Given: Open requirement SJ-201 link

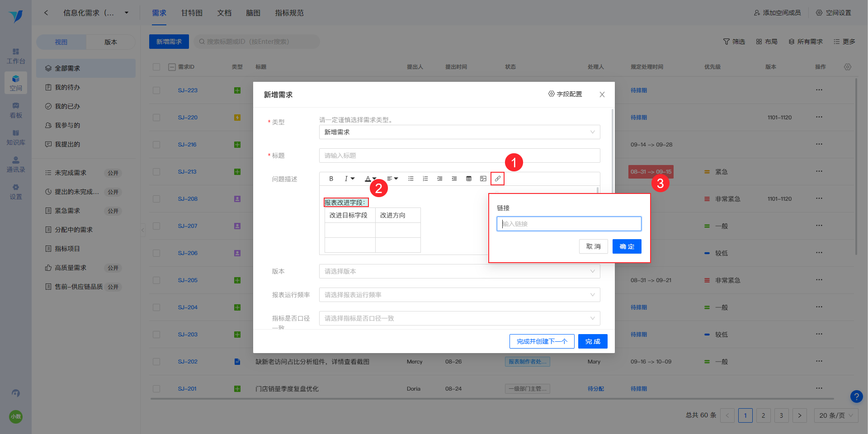Looking at the screenshot, I should [x=187, y=389].
